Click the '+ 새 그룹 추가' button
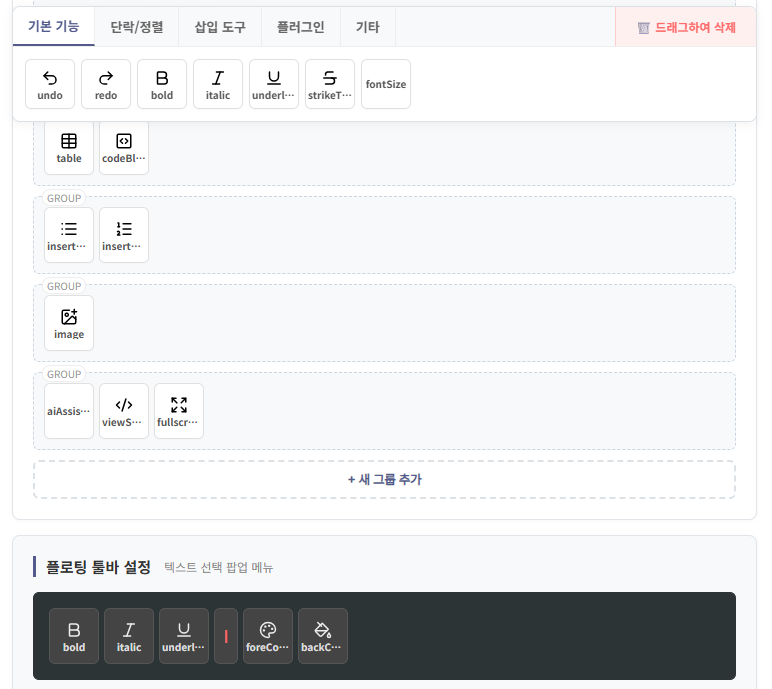This screenshot has height=689, width=772. click(384, 480)
